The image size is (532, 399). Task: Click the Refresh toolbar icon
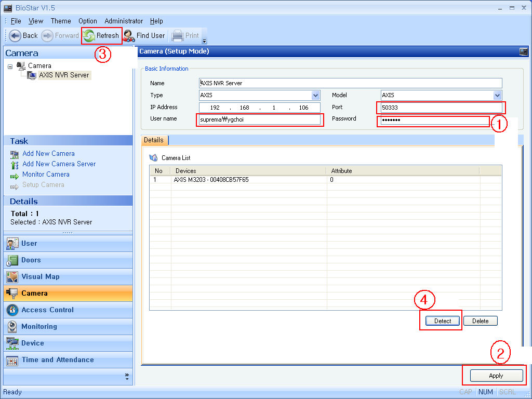click(x=89, y=35)
